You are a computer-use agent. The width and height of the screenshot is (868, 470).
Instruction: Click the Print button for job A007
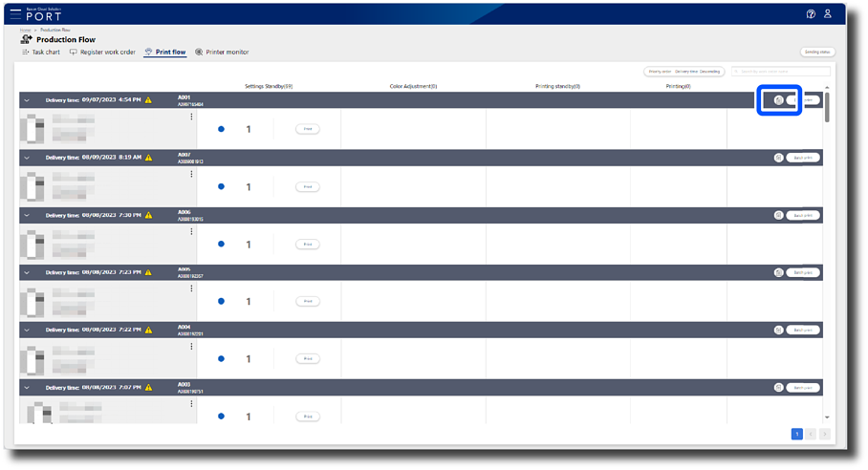(308, 187)
